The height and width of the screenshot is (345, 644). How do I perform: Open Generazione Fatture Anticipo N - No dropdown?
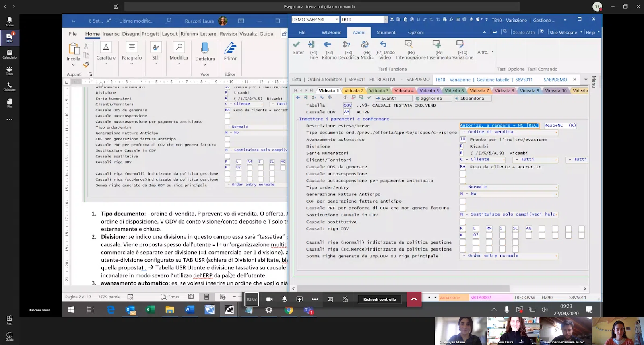509,194
